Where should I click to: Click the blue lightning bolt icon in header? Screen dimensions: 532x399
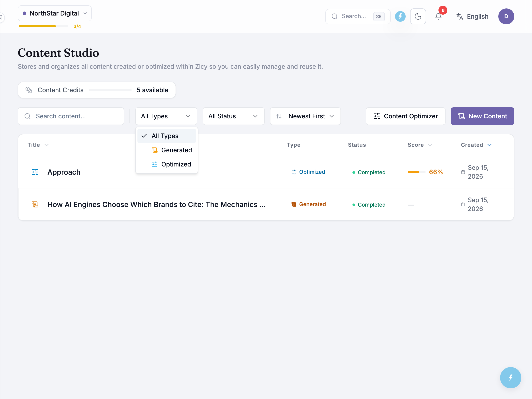click(x=400, y=16)
